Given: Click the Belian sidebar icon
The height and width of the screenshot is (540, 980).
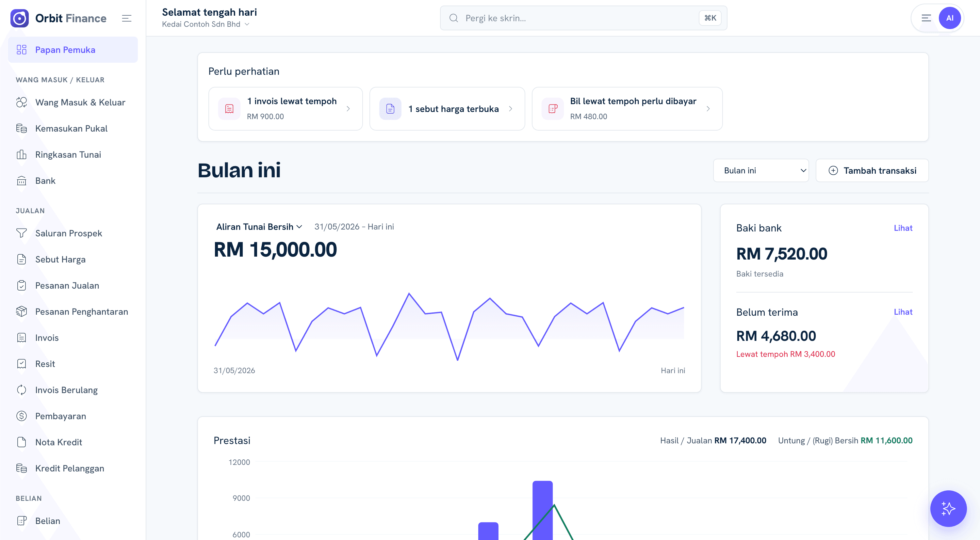Looking at the screenshot, I should click(x=22, y=521).
